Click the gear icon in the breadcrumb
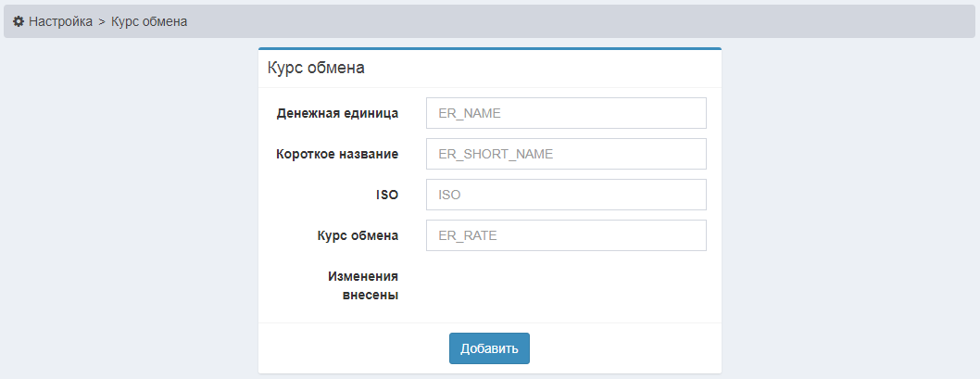 pos(19,21)
